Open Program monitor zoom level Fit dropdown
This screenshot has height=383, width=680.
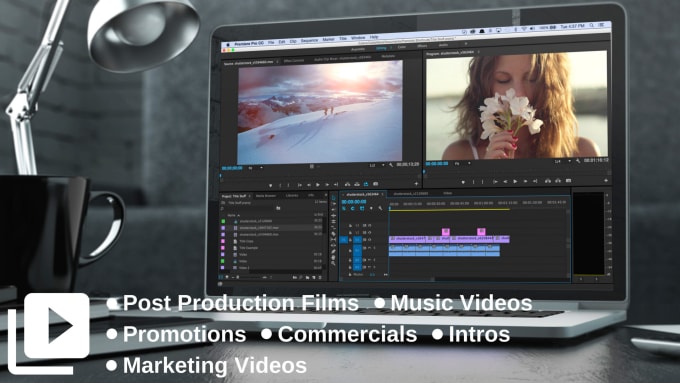click(x=462, y=164)
